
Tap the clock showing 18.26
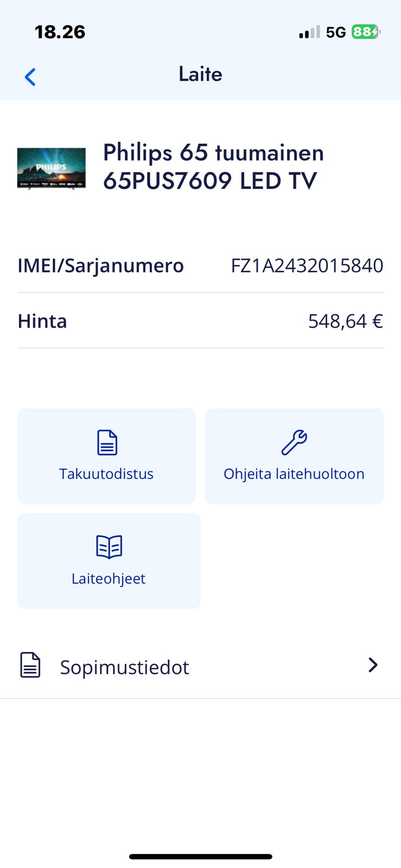click(60, 32)
